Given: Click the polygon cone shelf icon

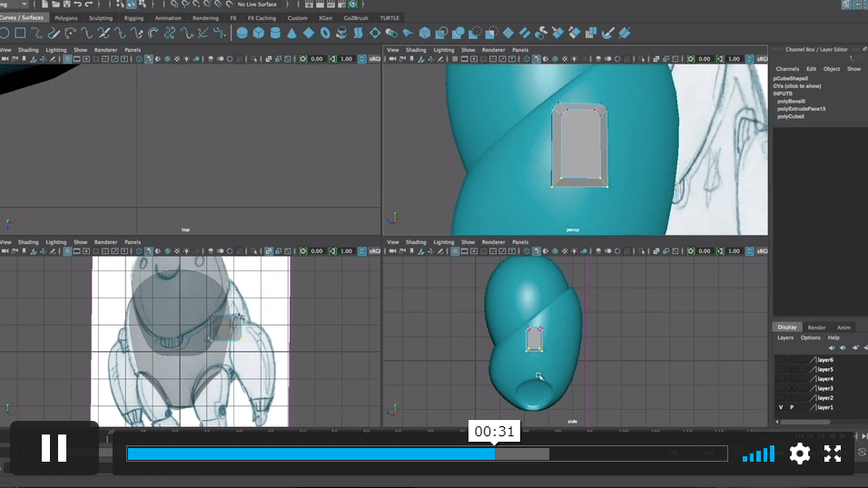Looking at the screenshot, I should (292, 34).
